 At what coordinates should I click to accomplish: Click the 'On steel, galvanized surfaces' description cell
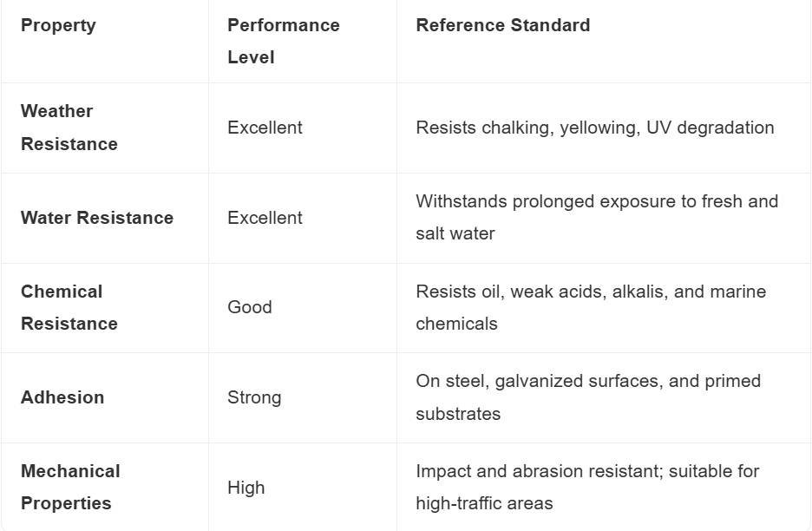tap(587, 397)
